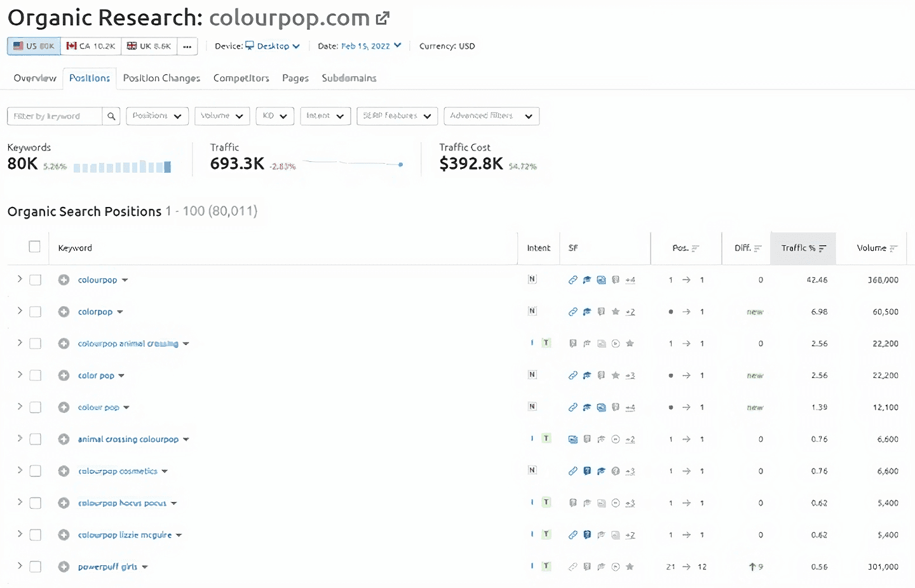Image resolution: width=915 pixels, height=588 pixels.
Task: Open the Advanced filters dropdown
Action: click(x=492, y=116)
